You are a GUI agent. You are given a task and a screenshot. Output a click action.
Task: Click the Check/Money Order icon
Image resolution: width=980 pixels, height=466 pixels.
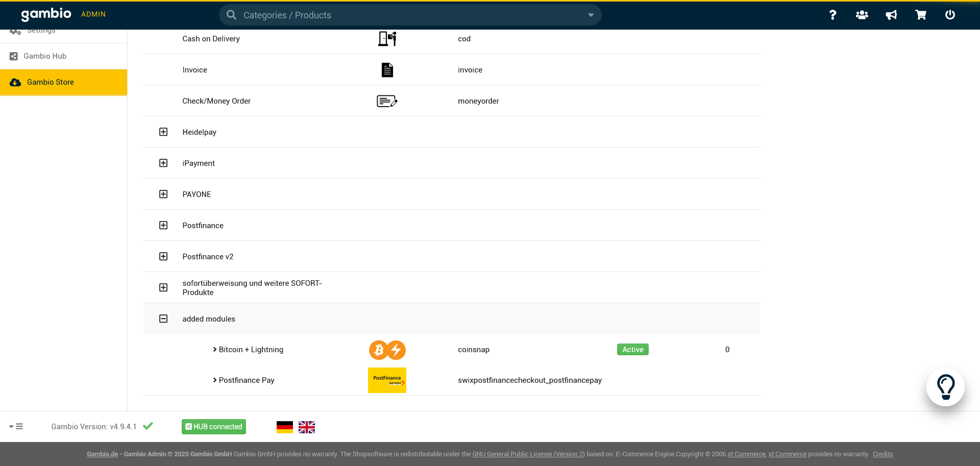[x=387, y=101]
